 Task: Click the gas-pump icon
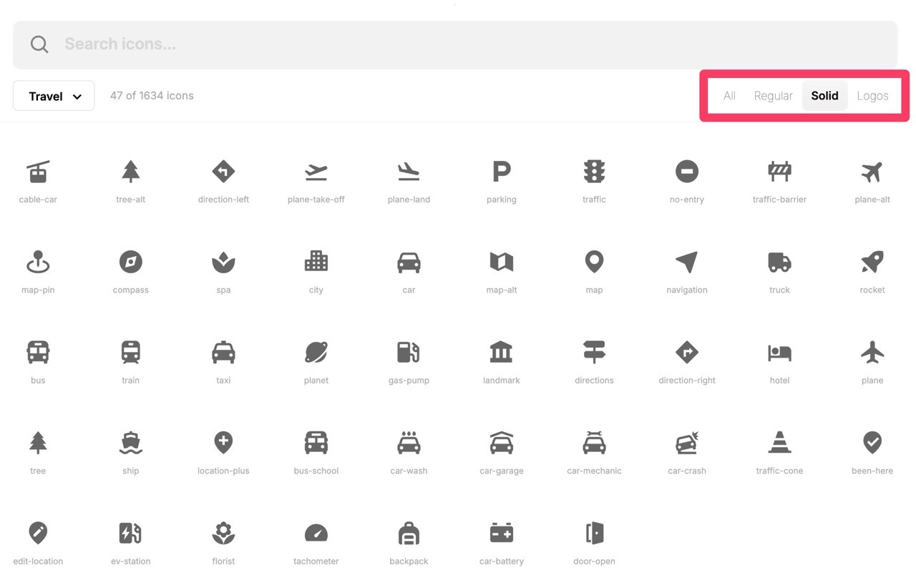tap(409, 353)
